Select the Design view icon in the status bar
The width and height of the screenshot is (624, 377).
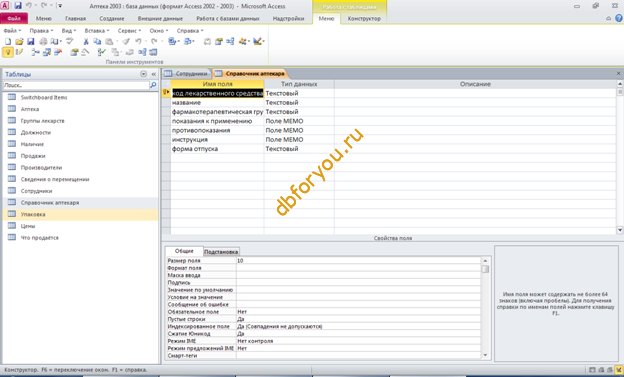click(x=618, y=370)
